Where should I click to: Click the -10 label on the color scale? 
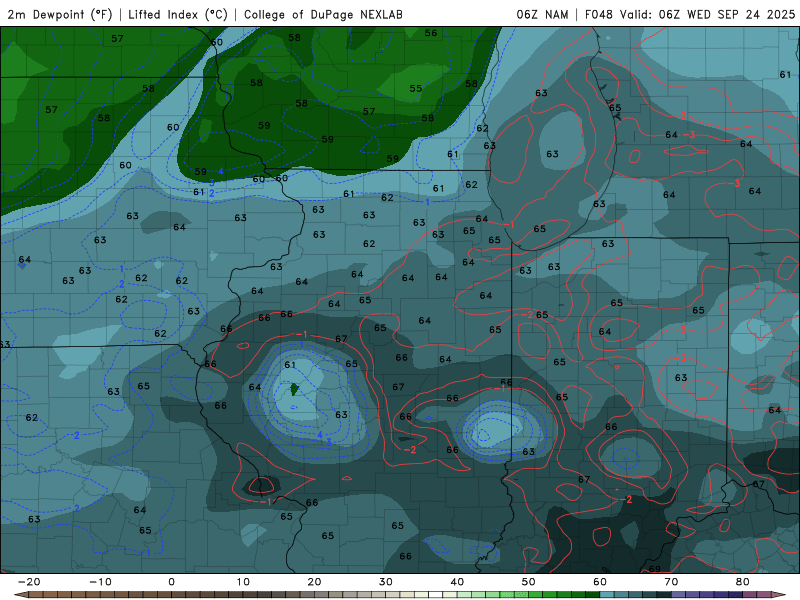pos(100,582)
